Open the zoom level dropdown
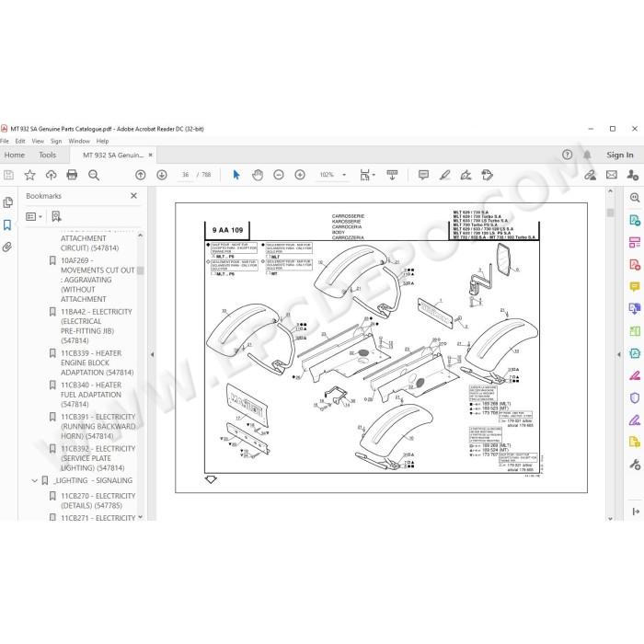This screenshot has width=644, height=644. point(344,175)
